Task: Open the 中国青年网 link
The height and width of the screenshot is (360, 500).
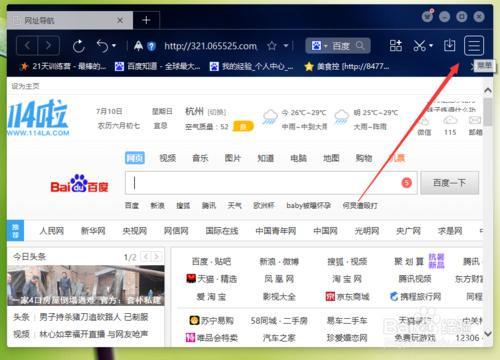Action: click(x=276, y=231)
